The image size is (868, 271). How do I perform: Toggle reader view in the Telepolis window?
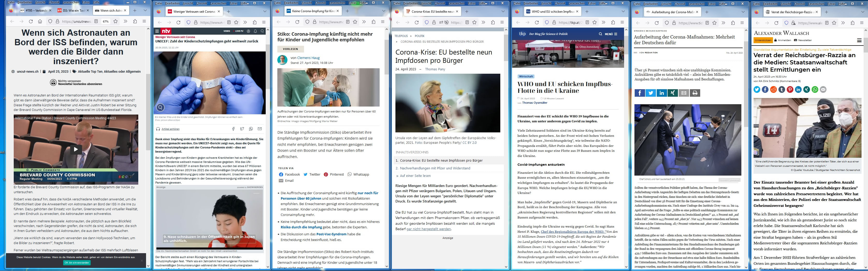(x=467, y=22)
